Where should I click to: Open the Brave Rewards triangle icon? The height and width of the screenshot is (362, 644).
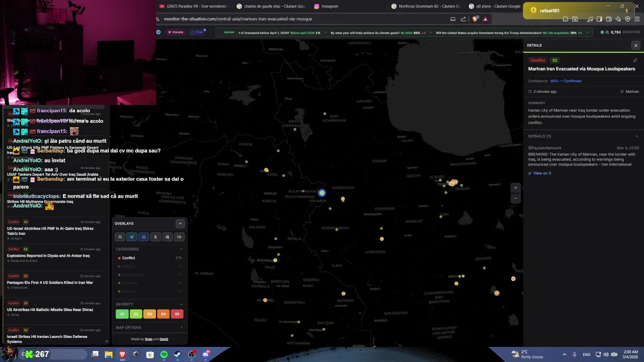point(485,19)
